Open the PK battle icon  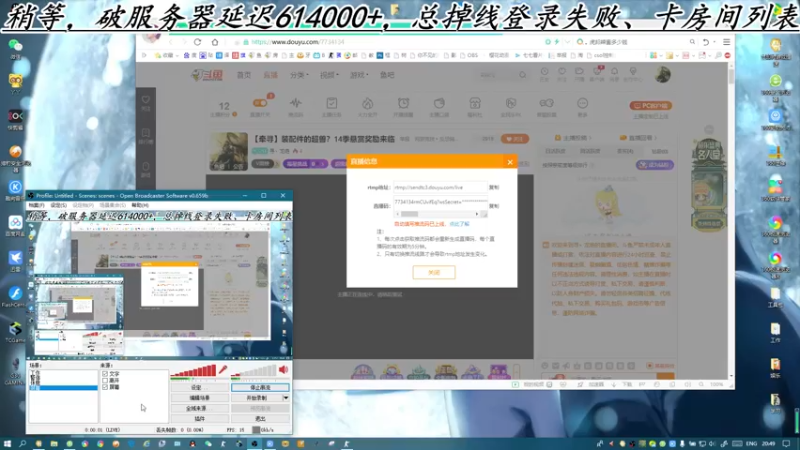click(511, 104)
